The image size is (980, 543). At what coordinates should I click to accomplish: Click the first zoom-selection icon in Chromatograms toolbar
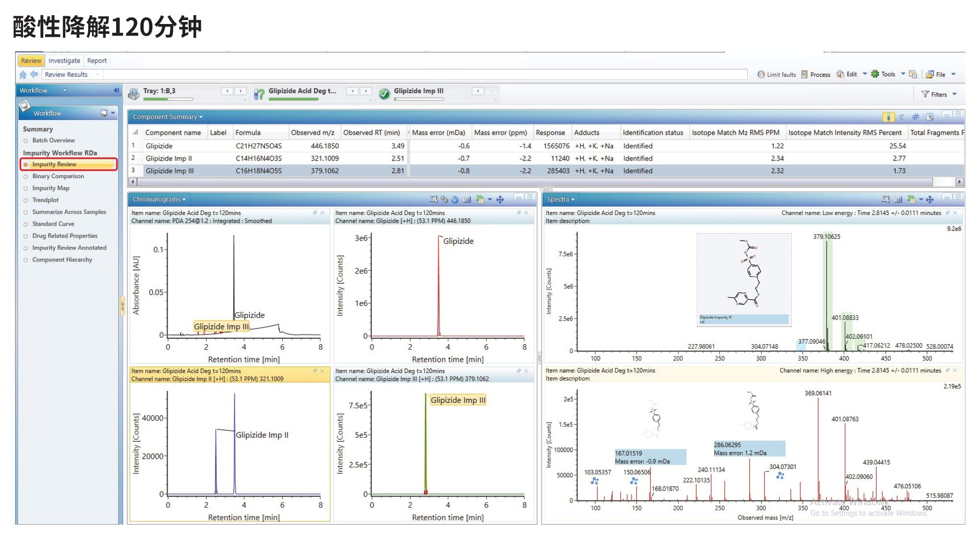point(434,199)
